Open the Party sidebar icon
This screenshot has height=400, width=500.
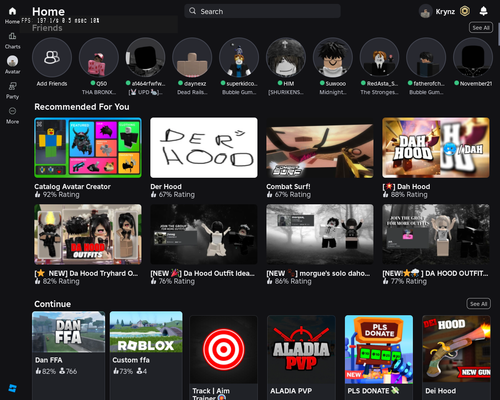12,86
